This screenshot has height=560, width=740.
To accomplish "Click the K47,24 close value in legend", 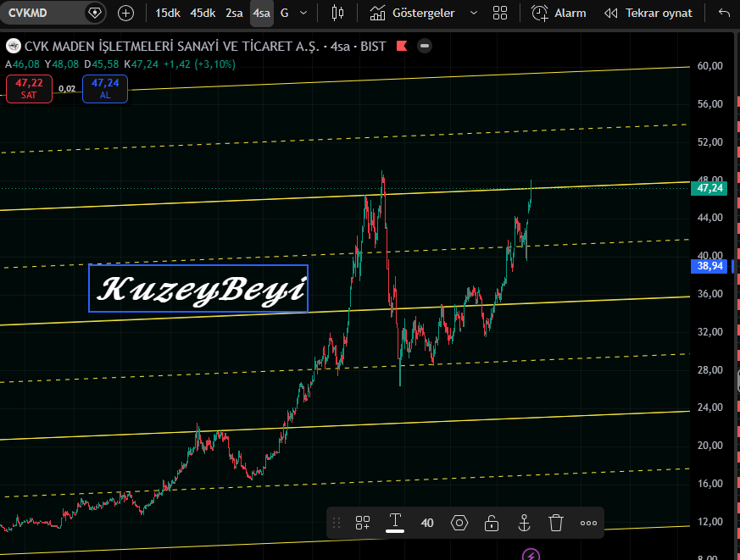I will (141, 64).
